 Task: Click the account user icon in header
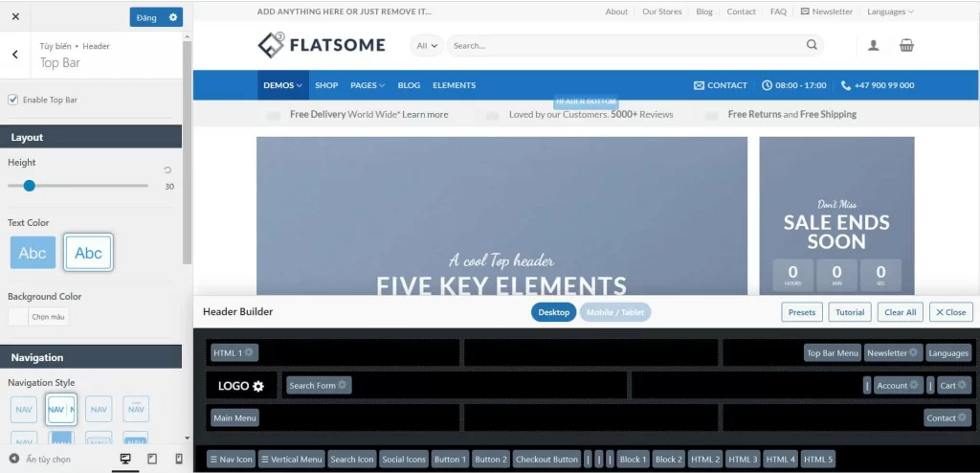coord(873,45)
